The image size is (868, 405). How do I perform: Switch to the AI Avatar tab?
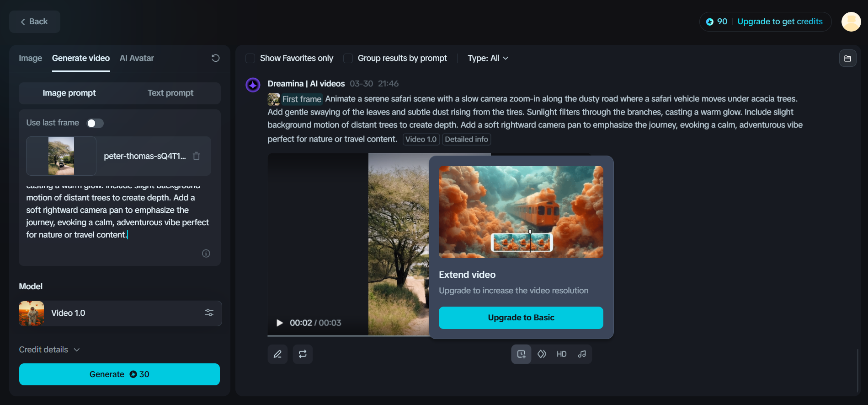(x=137, y=58)
